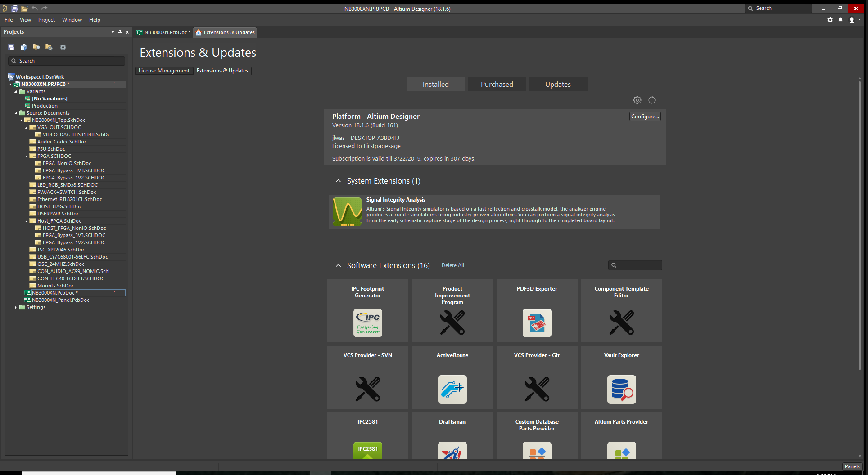Click the Save icon in the title bar

(14, 9)
